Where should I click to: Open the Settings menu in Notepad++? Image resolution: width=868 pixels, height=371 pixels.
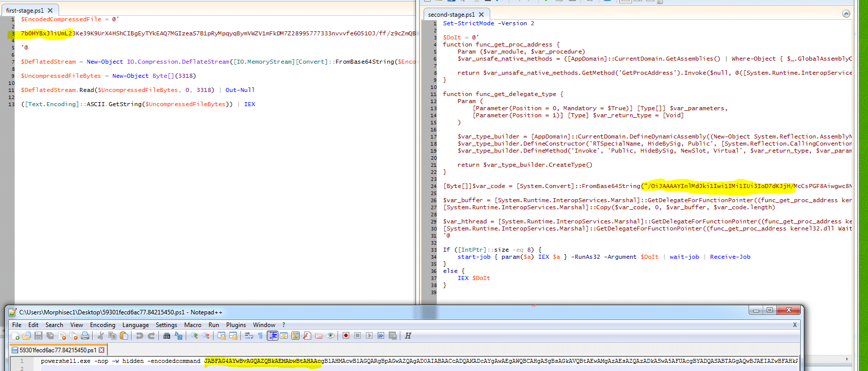[x=167, y=325]
